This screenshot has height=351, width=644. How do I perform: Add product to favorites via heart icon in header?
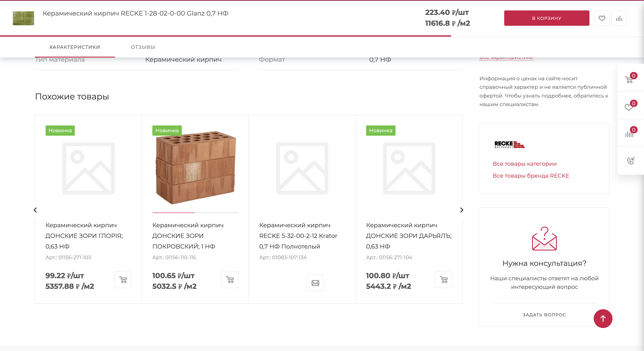pyautogui.click(x=602, y=18)
